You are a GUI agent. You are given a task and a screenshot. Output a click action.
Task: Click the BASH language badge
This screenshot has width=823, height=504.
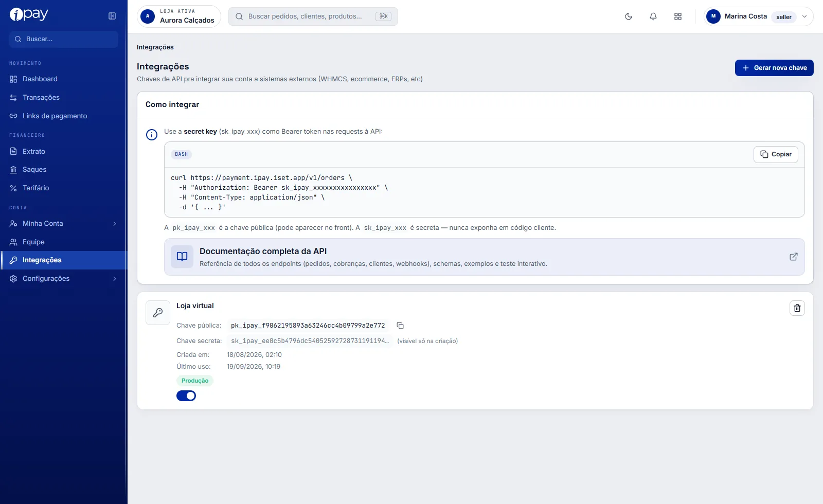click(x=181, y=154)
